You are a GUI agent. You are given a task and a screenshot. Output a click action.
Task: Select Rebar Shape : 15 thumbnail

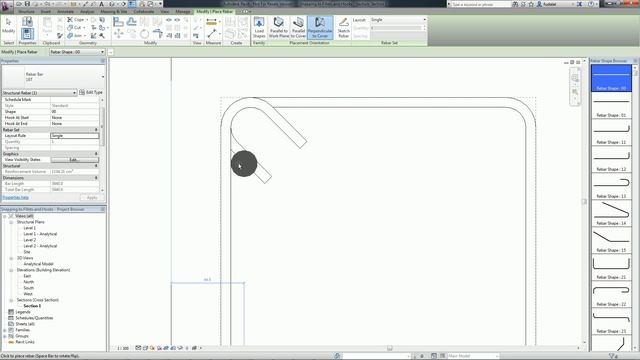click(611, 240)
